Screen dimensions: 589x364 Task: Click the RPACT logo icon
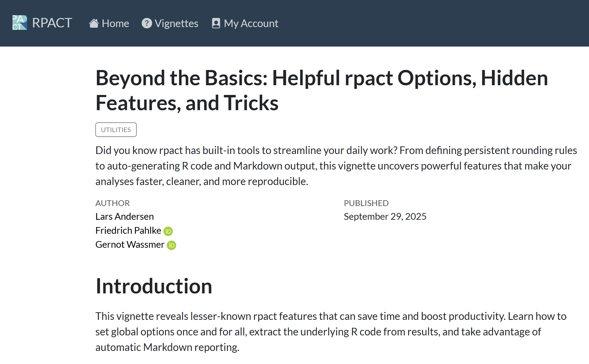pos(20,23)
